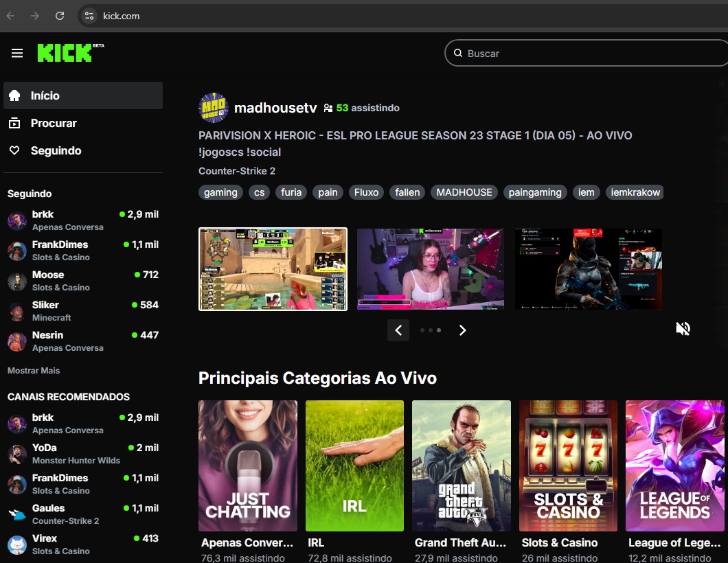
Task: Reload the kick.com page
Action: point(60,16)
